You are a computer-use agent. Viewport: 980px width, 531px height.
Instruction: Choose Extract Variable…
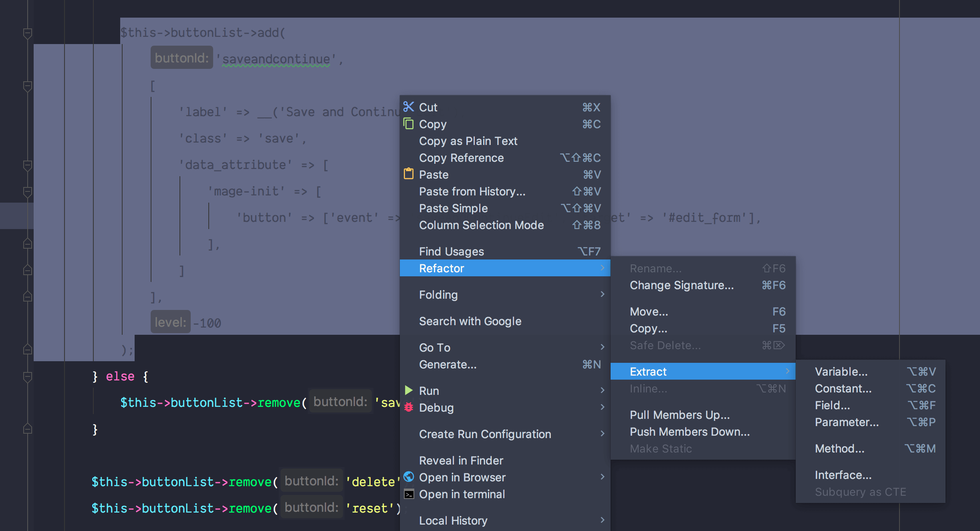pyautogui.click(x=870, y=372)
